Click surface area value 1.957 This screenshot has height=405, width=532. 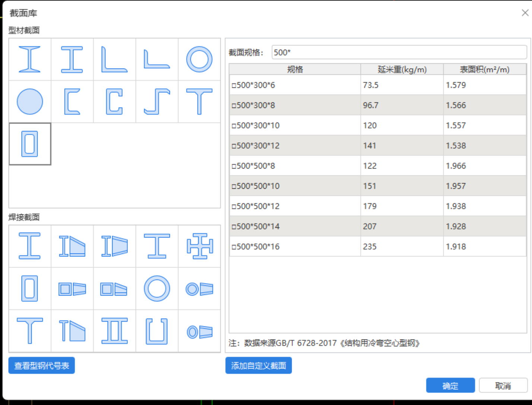(456, 186)
